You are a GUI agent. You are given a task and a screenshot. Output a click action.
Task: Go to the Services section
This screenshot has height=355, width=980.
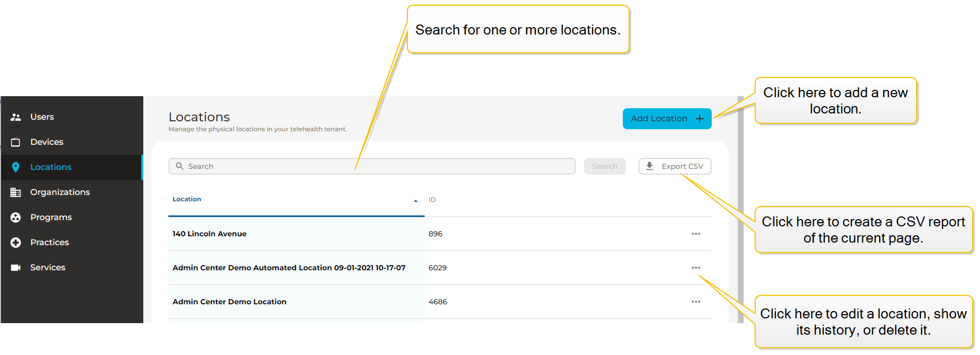tap(48, 268)
